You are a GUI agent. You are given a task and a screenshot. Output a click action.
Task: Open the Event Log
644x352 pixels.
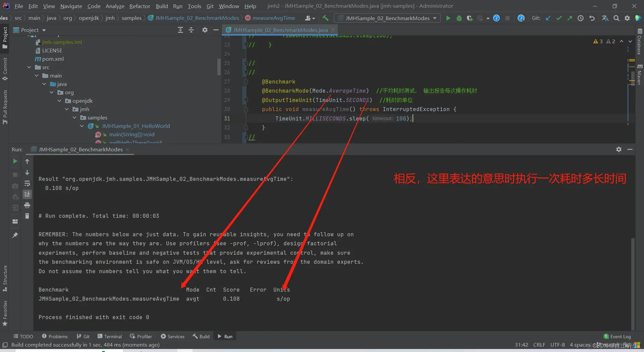coord(617,336)
